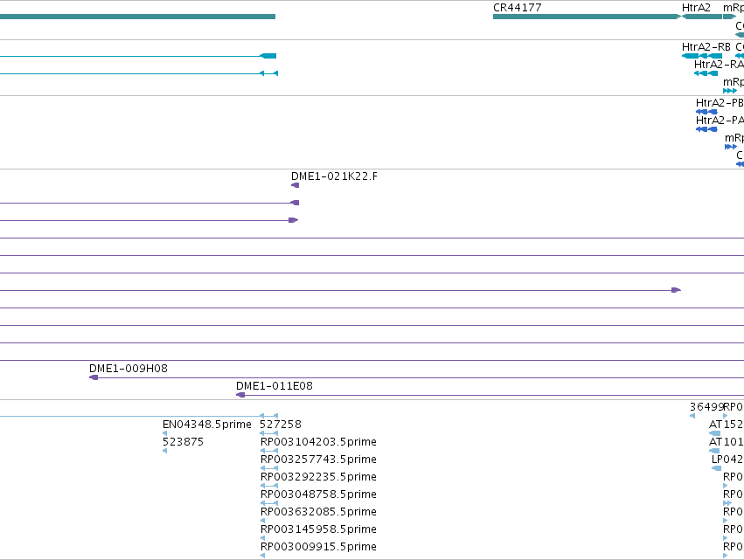Select the DME1-021K22.F clone end arrow
Image resolution: width=744 pixels, height=560 pixels.
(296, 185)
